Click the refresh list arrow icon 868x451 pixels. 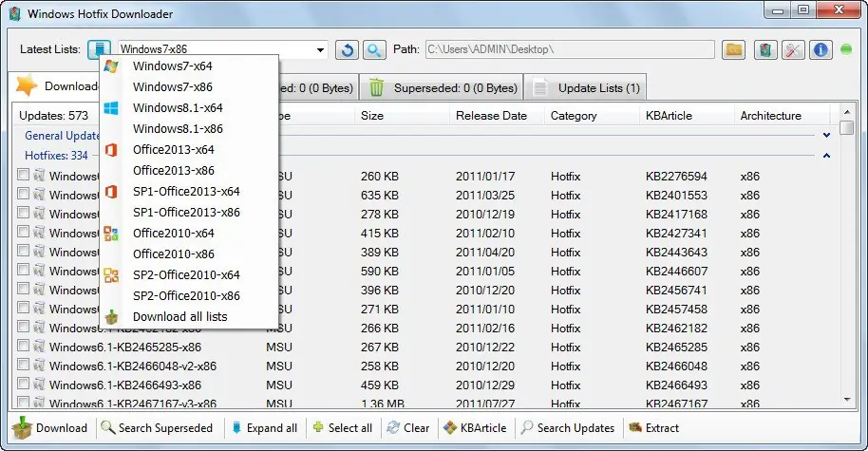click(x=347, y=49)
